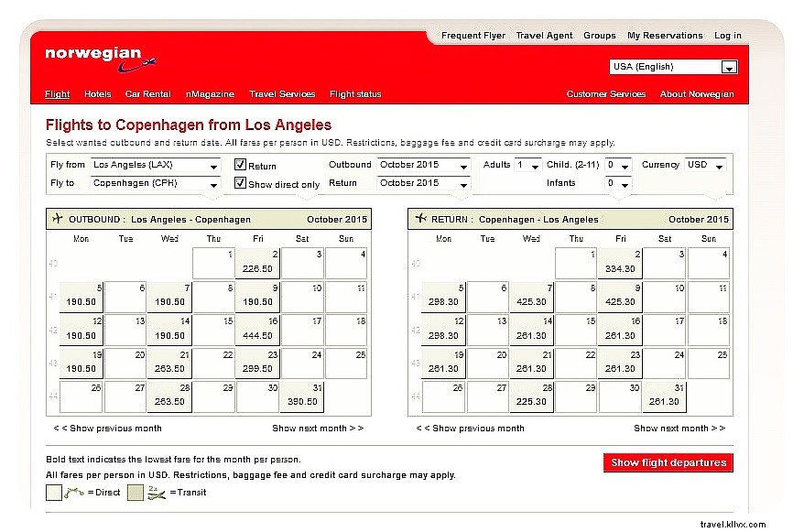Select return October 16 fare 261.30
804x532 pixels.
[x=620, y=330]
